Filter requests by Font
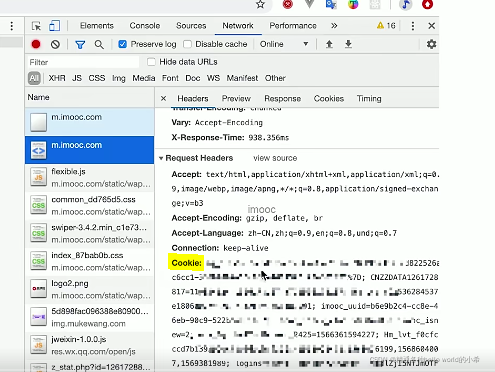495x372 pixels. tap(170, 78)
